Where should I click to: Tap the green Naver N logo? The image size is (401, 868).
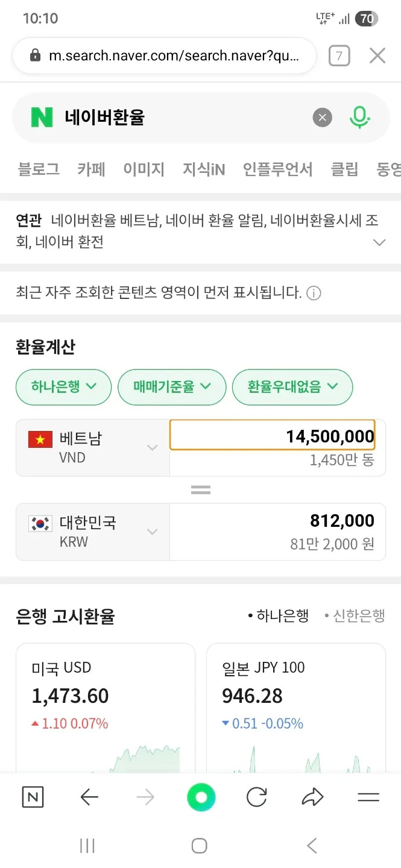(42, 117)
